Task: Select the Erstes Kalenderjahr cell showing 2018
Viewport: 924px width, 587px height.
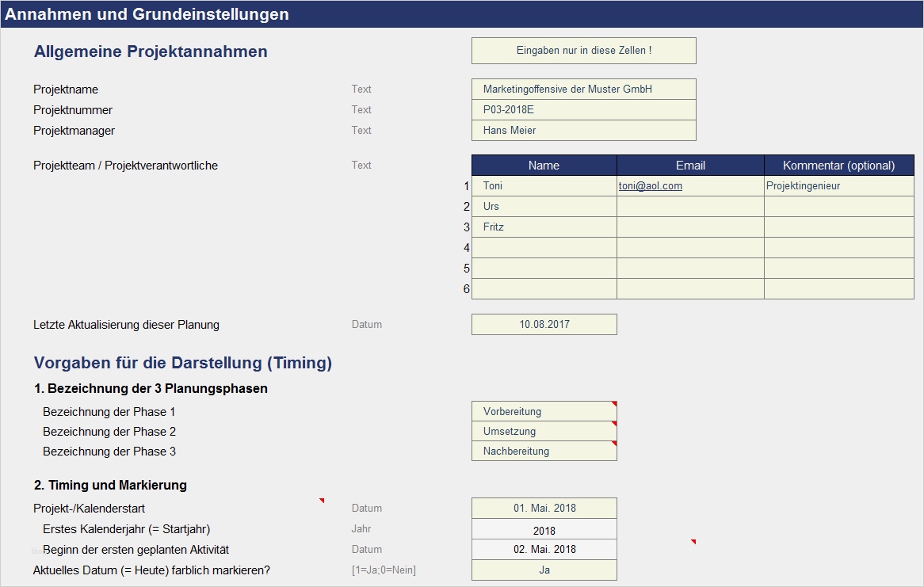Action: click(x=544, y=528)
